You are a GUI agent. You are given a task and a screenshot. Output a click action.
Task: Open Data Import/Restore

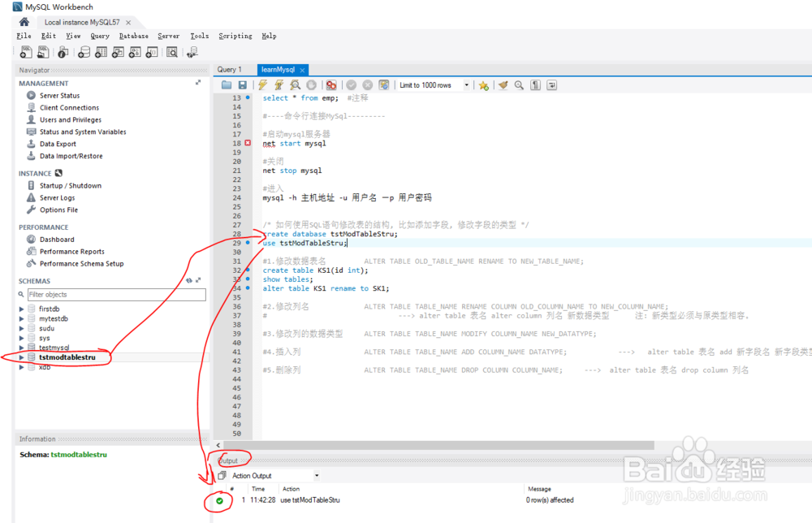click(x=71, y=156)
